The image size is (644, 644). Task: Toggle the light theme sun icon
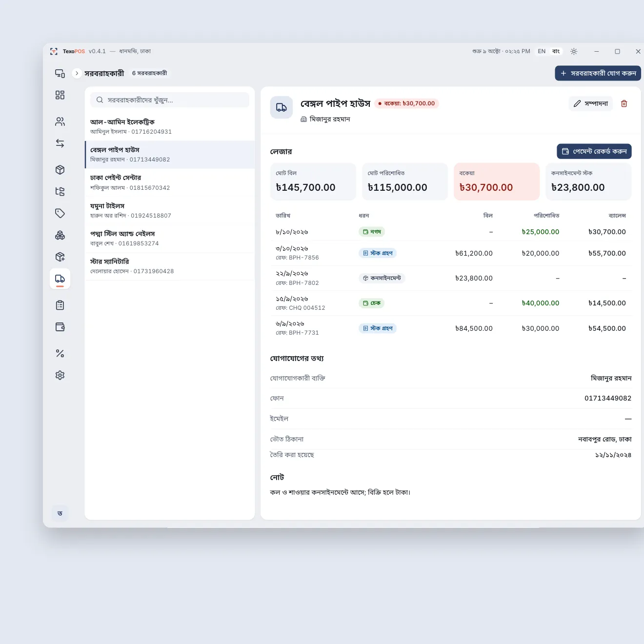(x=574, y=51)
